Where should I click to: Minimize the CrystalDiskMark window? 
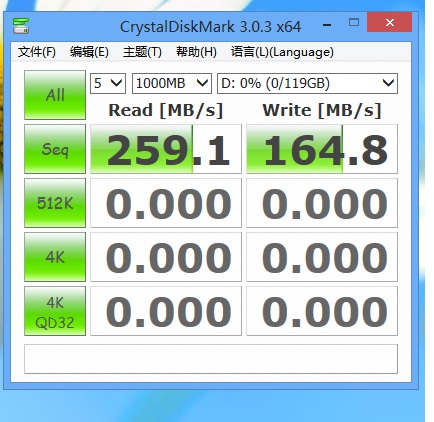tap(327, 25)
